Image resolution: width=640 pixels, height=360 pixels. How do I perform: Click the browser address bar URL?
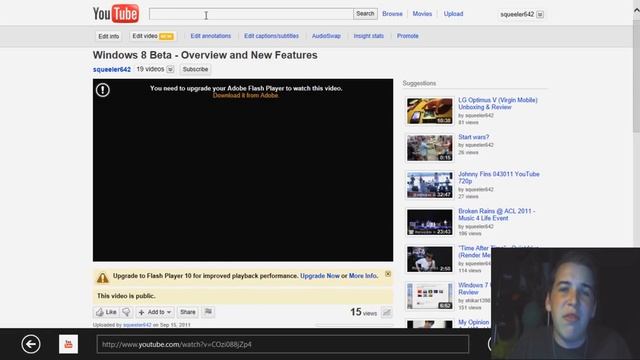(x=282, y=344)
